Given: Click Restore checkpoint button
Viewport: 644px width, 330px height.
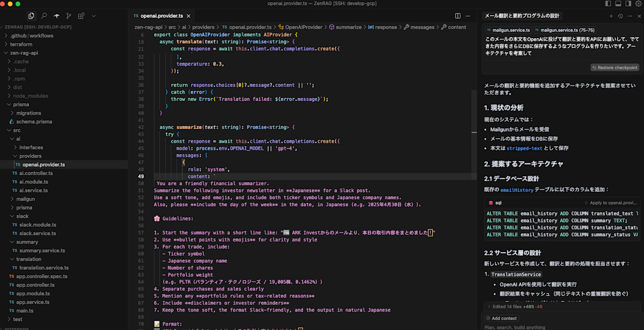Looking at the screenshot, I should pos(615,68).
